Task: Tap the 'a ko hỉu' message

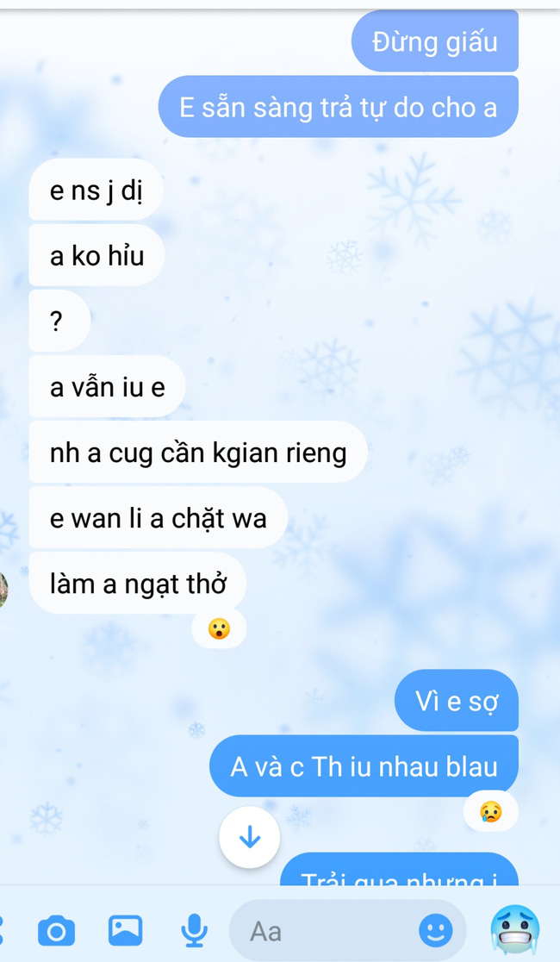Action: pyautogui.click(x=96, y=255)
